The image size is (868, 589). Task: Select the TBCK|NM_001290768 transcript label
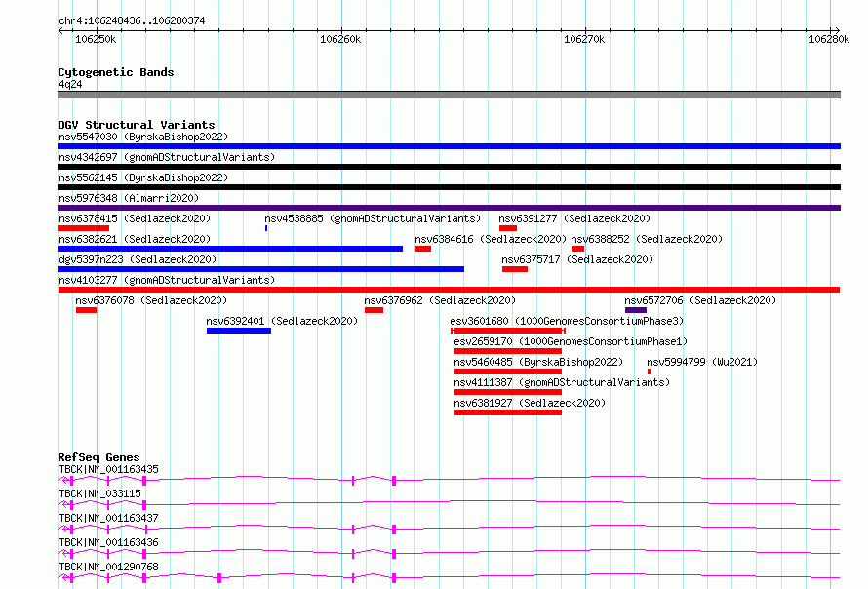(108, 567)
